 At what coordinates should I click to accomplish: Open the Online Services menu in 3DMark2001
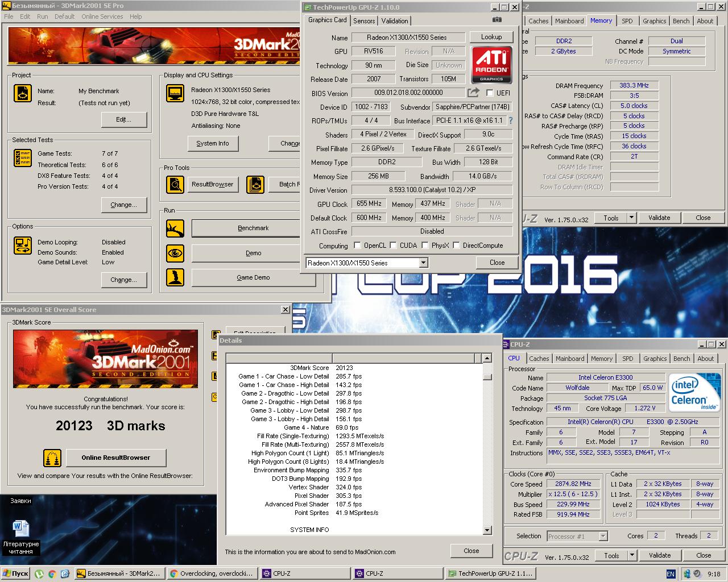point(102,16)
